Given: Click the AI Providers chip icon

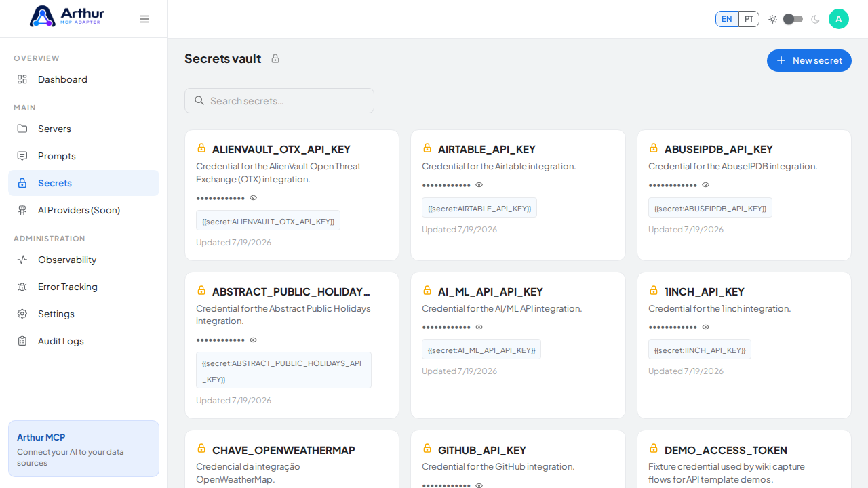Looking at the screenshot, I should pos(22,210).
